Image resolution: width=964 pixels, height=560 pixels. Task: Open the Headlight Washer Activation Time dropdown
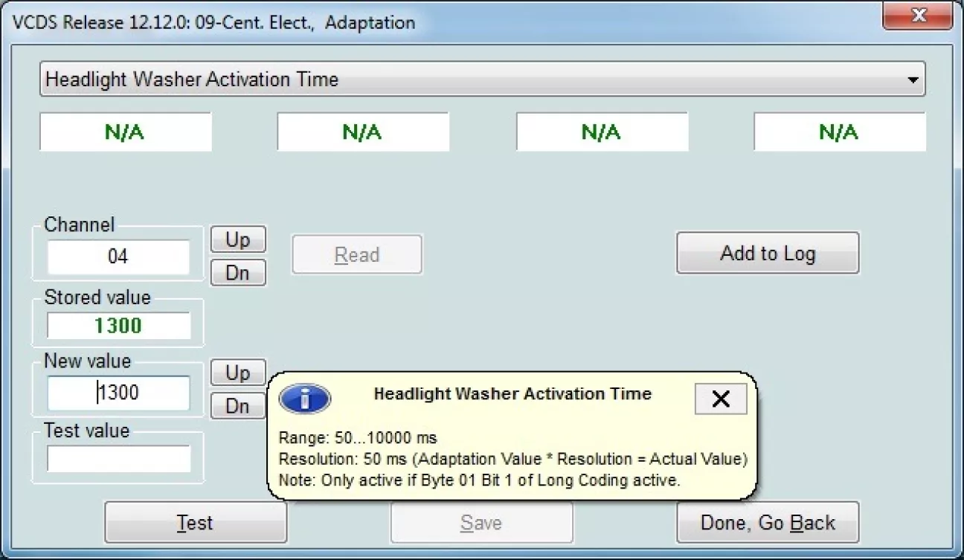tap(913, 80)
